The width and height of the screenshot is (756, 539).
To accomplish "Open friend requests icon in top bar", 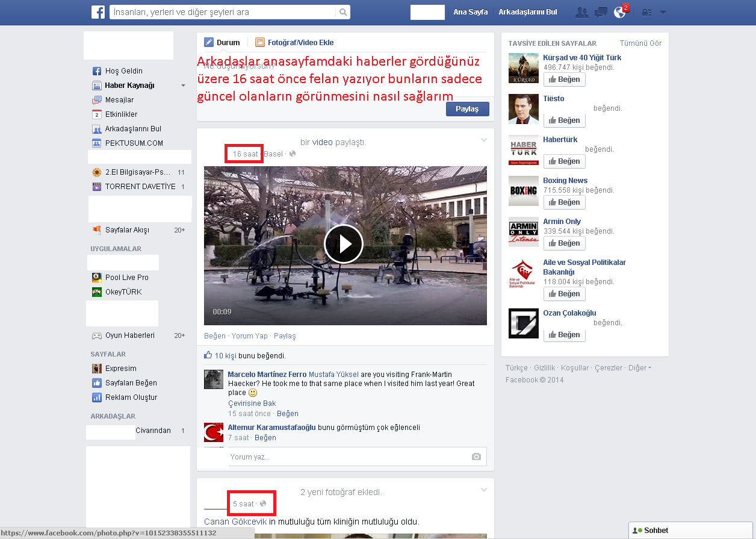I will click(581, 12).
